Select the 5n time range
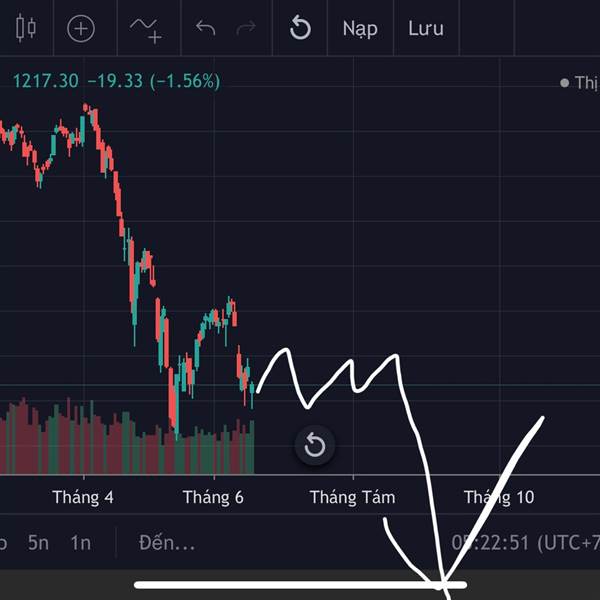This screenshot has width=600, height=600. tap(38, 543)
